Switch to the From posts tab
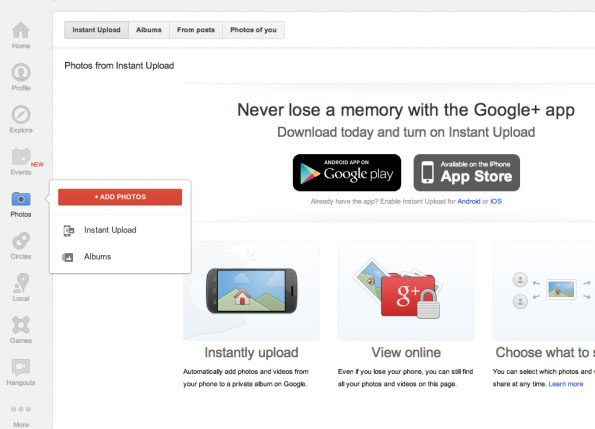Image resolution: width=595 pixels, height=429 pixels. click(x=196, y=30)
